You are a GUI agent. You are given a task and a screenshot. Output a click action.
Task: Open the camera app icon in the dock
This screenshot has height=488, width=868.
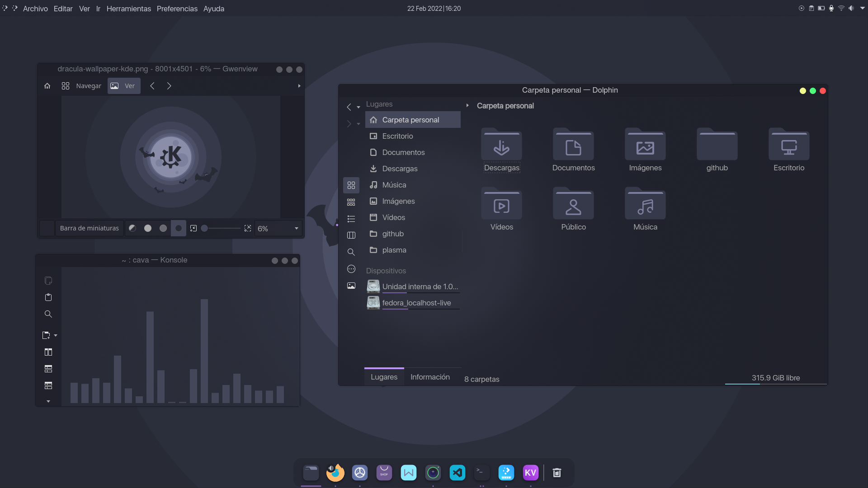pos(433,473)
